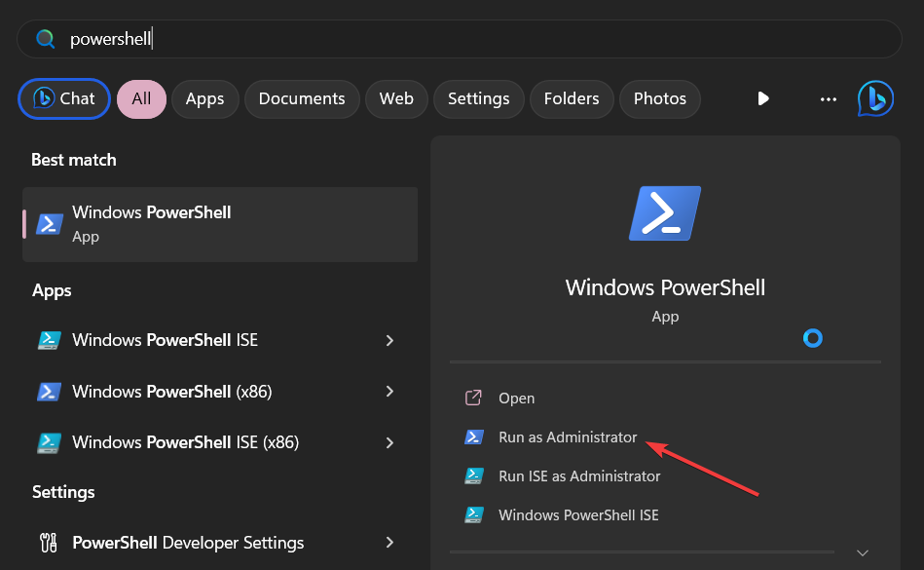Click the Open action link

(x=517, y=398)
